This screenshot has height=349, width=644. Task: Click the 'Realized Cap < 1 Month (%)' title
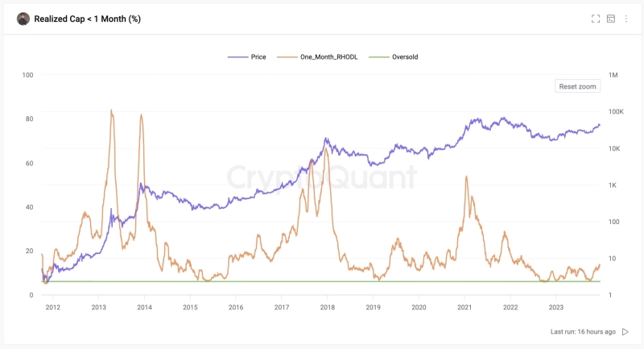88,19
